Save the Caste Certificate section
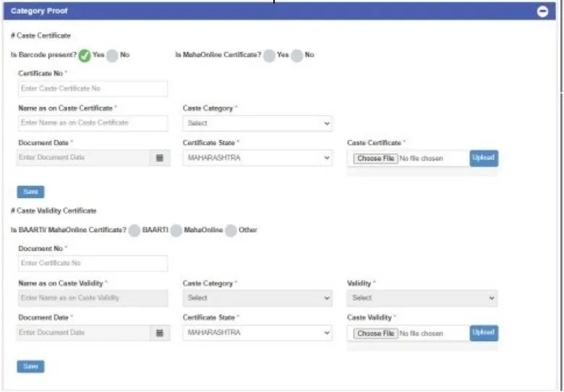The height and width of the screenshot is (392, 564). [x=30, y=192]
